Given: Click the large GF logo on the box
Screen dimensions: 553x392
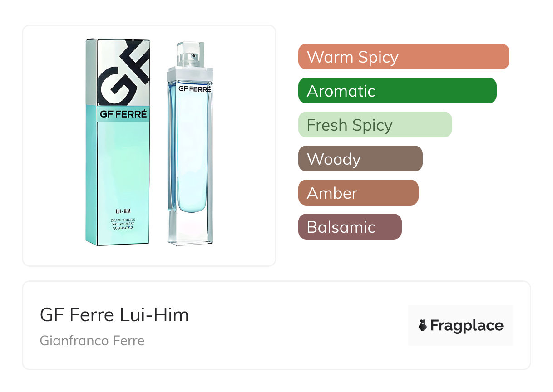Looking at the screenshot, I should 123,72.
